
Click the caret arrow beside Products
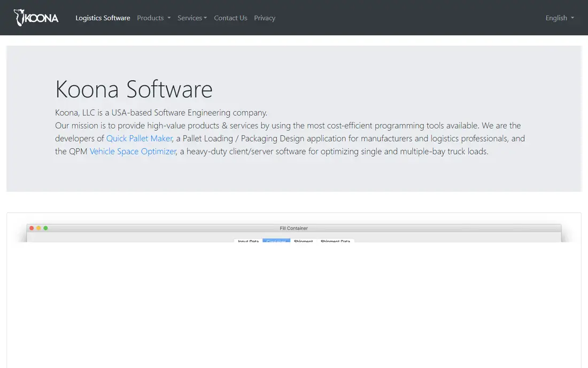(169, 18)
